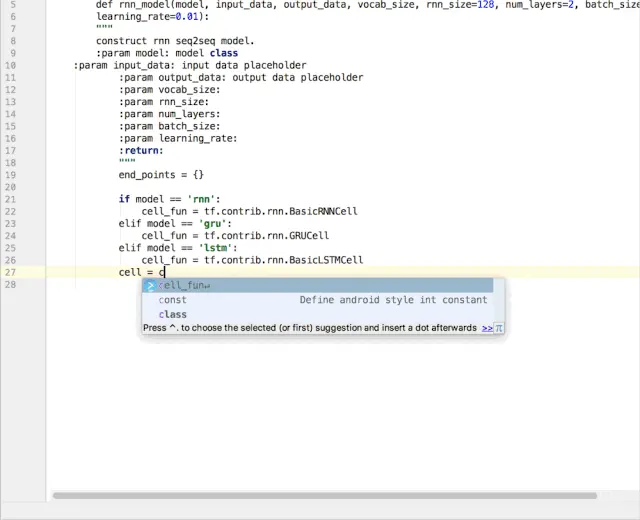
Task: Click the ':param num_layers:' docstring line
Action: (x=169, y=114)
